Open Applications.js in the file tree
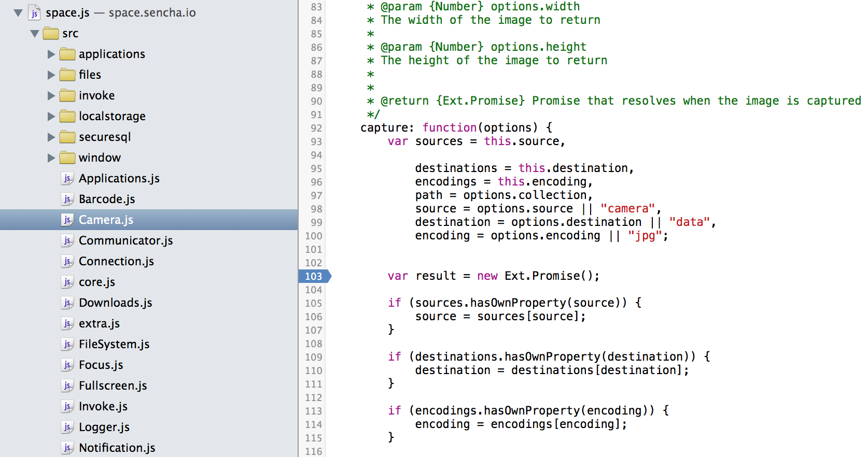This screenshot has height=457, width=868. click(x=119, y=179)
